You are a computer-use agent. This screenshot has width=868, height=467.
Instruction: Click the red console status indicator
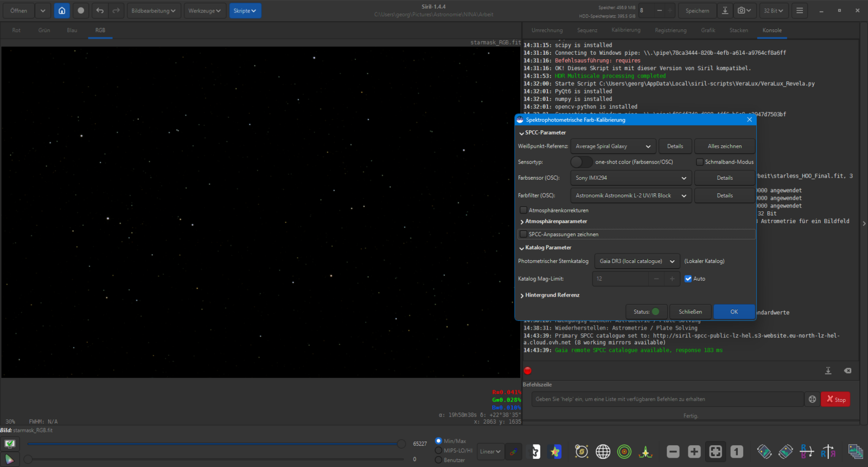tap(527, 371)
